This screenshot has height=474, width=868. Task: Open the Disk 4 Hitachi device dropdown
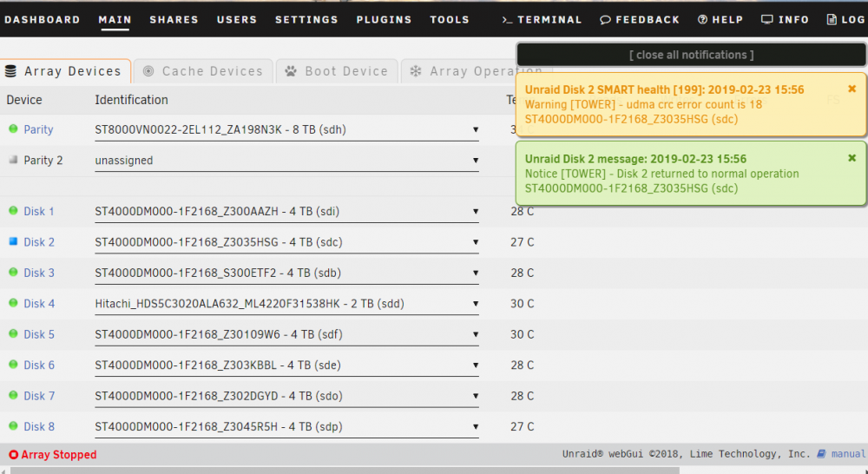(x=286, y=304)
